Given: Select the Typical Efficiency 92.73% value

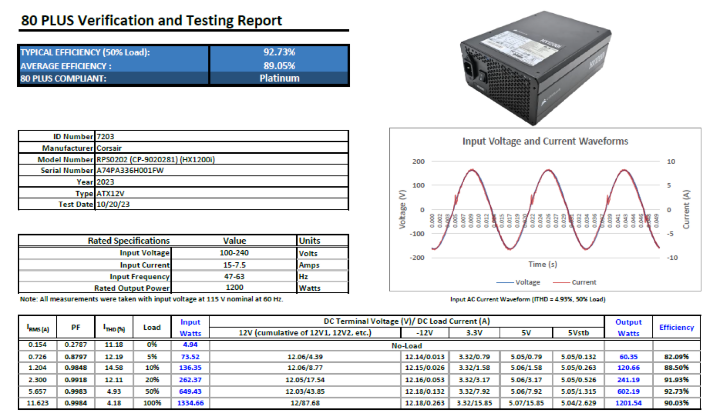Looking at the screenshot, I should tap(279, 53).
